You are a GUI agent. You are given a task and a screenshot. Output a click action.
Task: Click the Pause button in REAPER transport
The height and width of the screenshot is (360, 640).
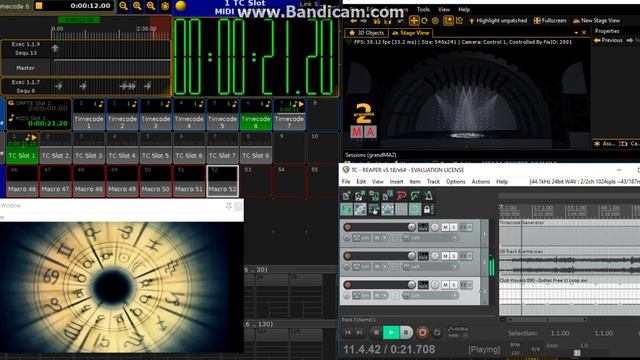point(406,333)
